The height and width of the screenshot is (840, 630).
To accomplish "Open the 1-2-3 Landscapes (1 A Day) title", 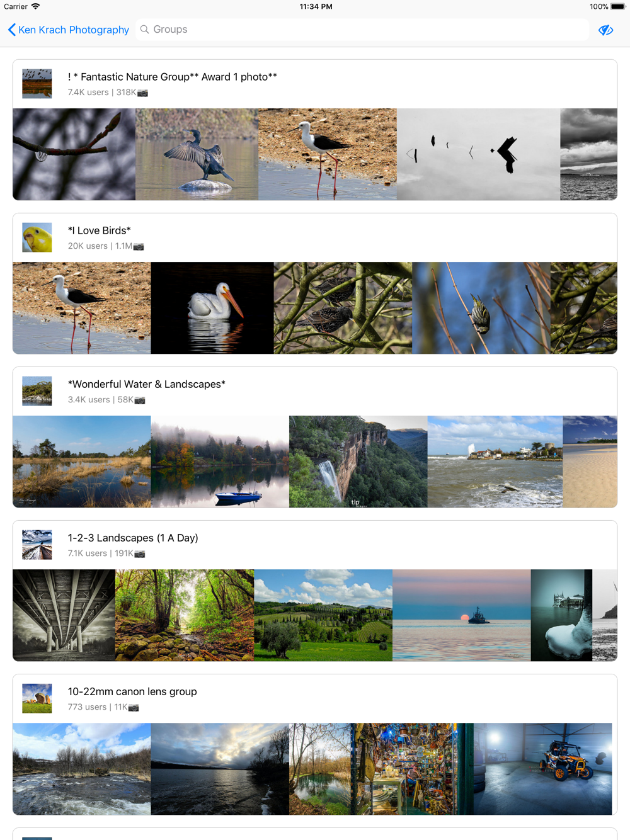I will point(133,538).
